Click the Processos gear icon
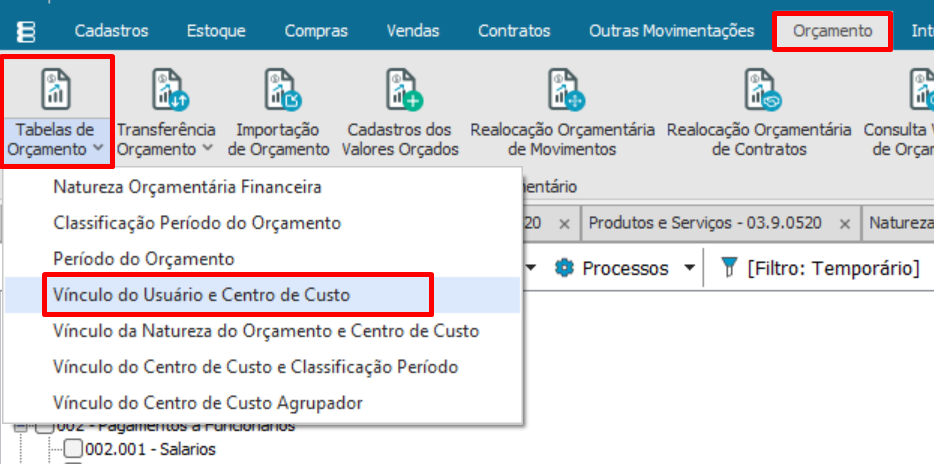The height and width of the screenshot is (464, 934). tap(563, 268)
